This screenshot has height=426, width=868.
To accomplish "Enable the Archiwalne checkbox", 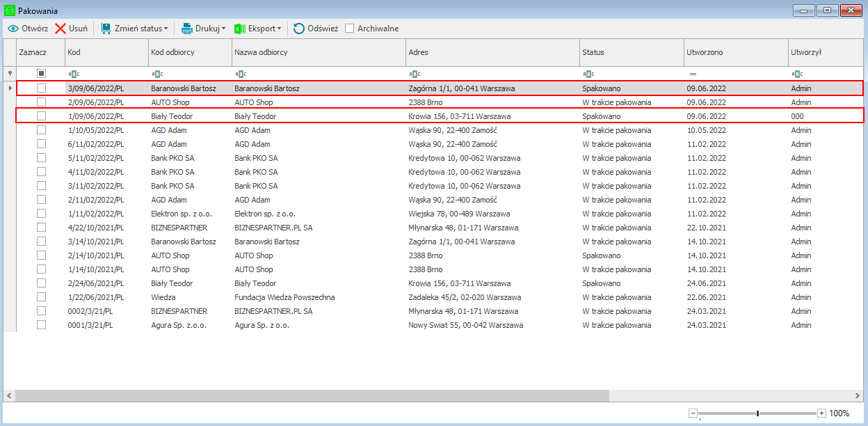I will coord(350,29).
